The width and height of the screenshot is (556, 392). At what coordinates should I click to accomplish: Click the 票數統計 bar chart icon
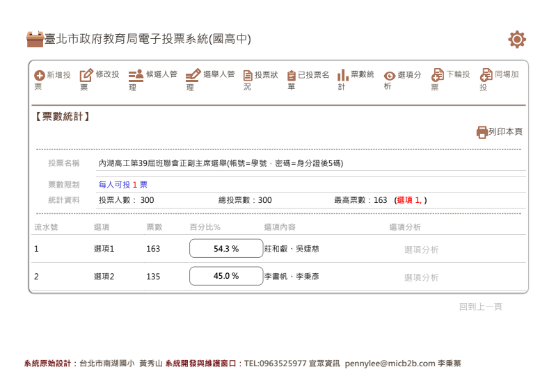click(x=343, y=75)
